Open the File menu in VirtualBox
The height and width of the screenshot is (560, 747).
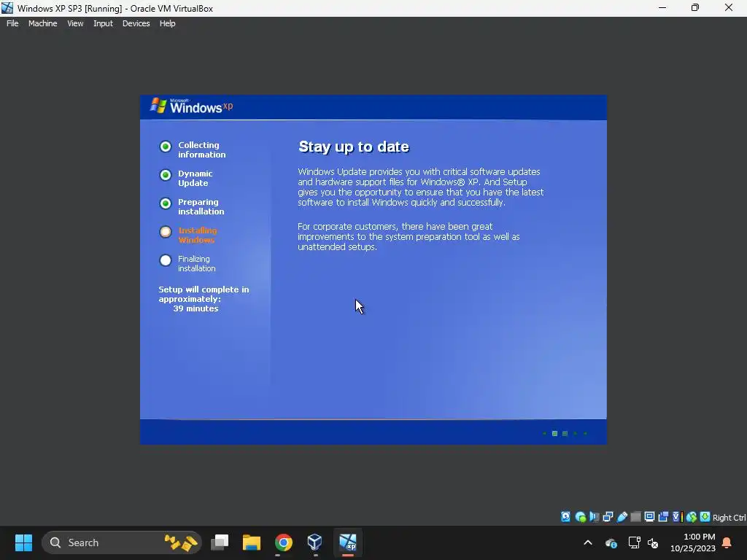point(12,23)
